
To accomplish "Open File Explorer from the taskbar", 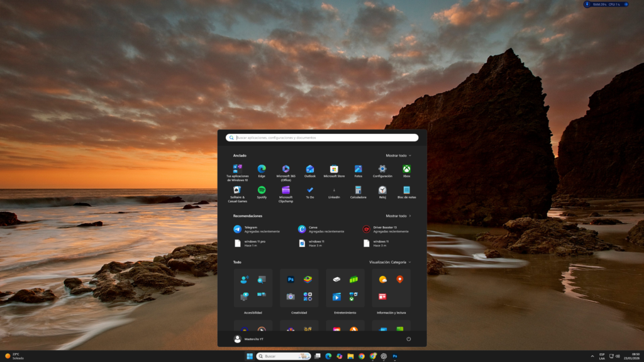I will click(x=351, y=356).
